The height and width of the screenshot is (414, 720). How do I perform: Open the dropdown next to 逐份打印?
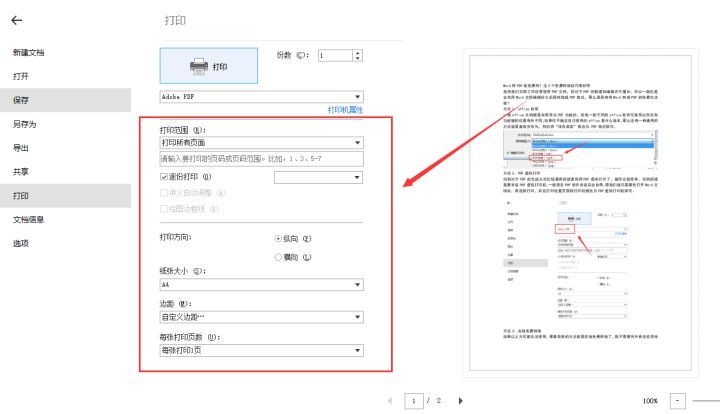click(x=318, y=177)
